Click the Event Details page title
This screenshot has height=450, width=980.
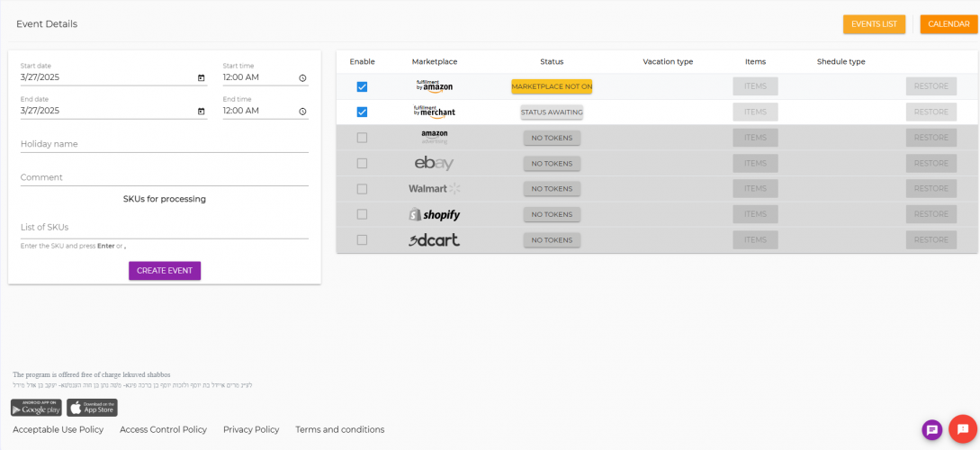pyautogui.click(x=47, y=24)
